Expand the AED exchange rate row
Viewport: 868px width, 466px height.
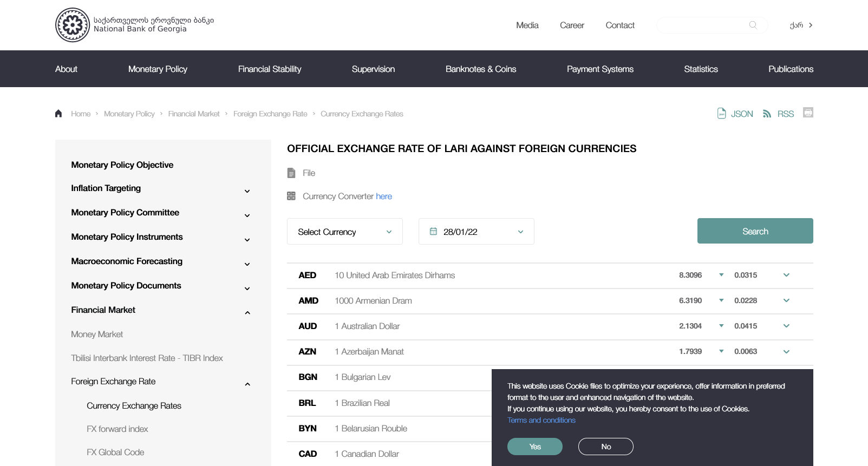[x=786, y=275]
